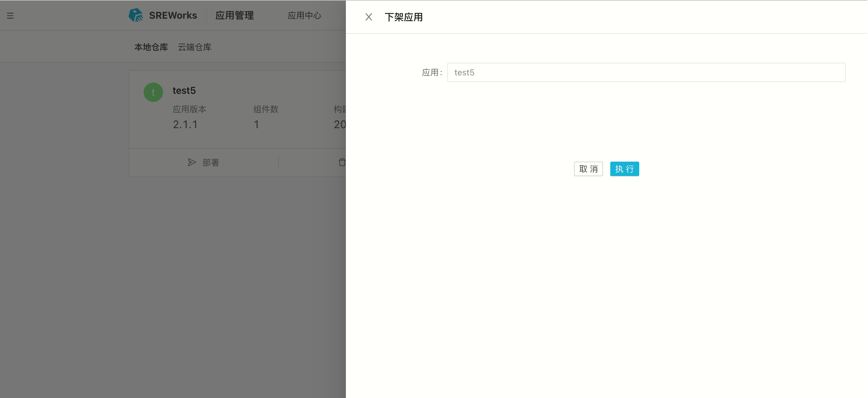868x398 pixels.
Task: Switch to the 云端仓库 tab
Action: [194, 47]
